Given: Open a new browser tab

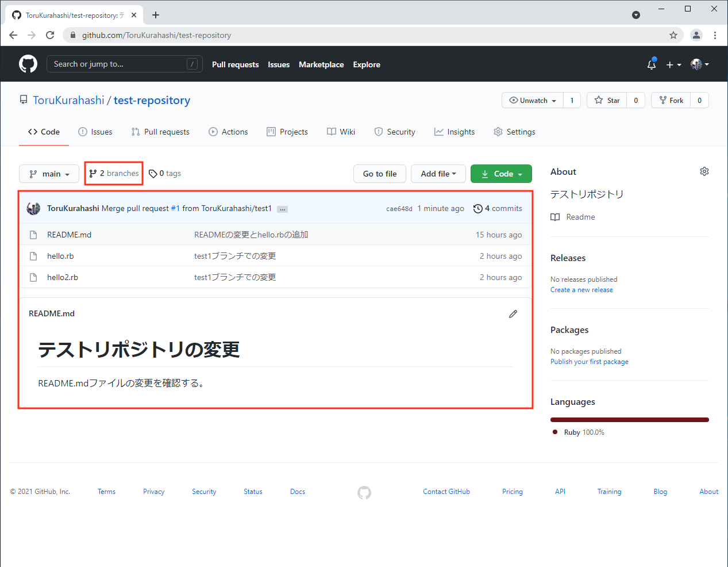Looking at the screenshot, I should (156, 15).
